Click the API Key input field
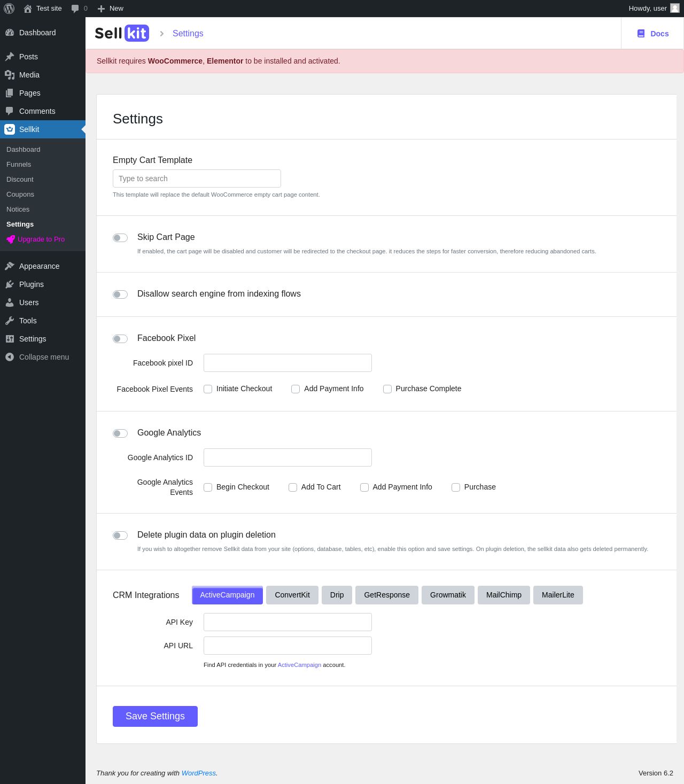 point(287,622)
